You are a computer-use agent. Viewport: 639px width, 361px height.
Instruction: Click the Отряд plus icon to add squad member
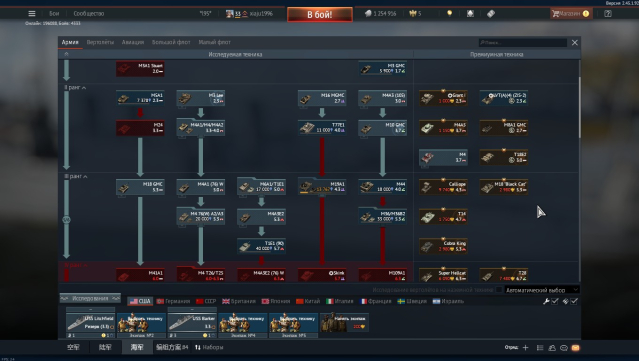click(525, 347)
